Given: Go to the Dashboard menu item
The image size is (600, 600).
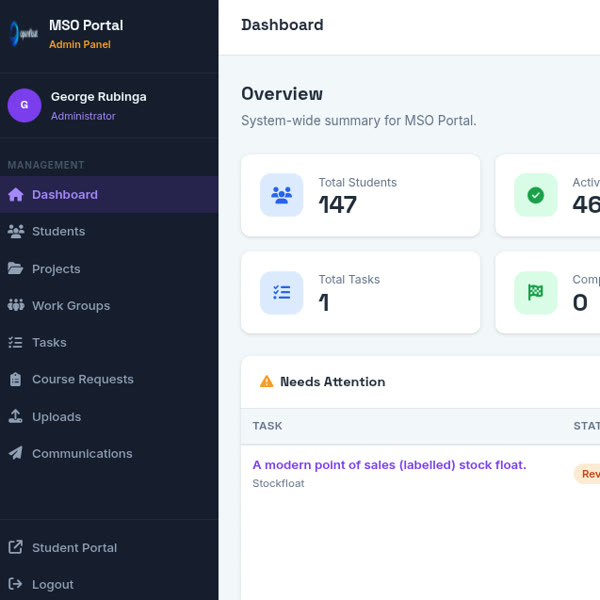Looking at the screenshot, I should pos(109,194).
